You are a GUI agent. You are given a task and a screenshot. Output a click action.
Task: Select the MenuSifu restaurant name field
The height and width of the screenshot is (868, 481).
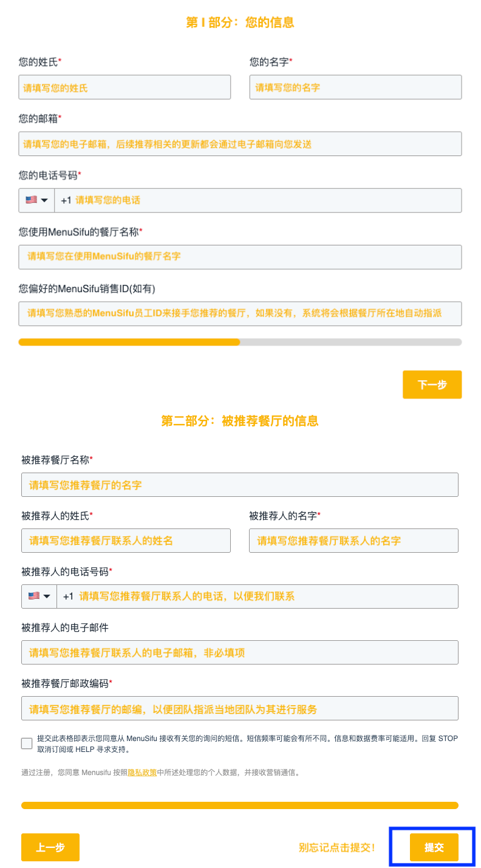coord(240,256)
